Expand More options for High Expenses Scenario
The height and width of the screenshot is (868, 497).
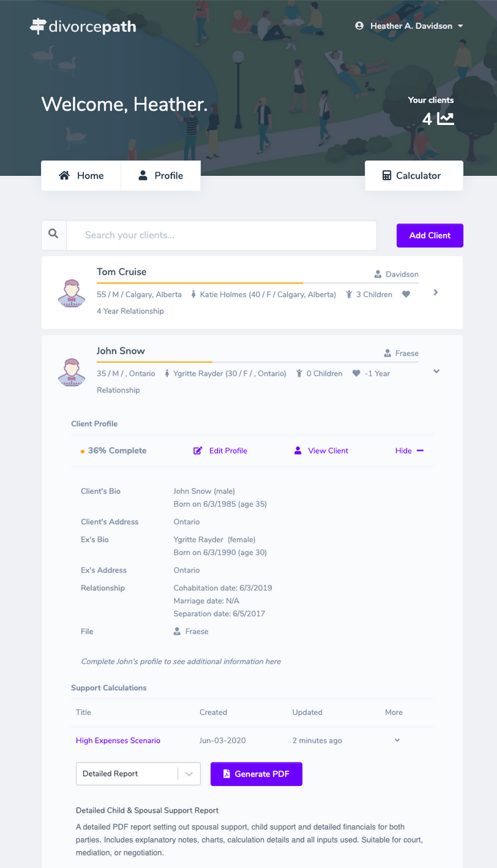pyautogui.click(x=398, y=741)
